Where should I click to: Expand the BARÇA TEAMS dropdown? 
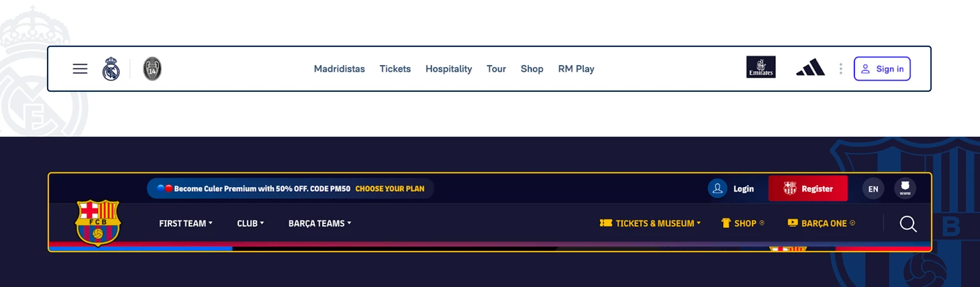320,223
